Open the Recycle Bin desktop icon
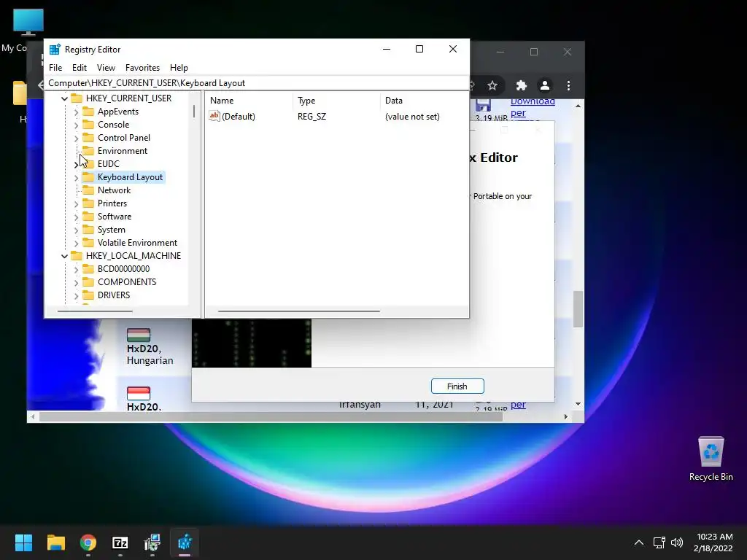This screenshot has width=747, height=560. pos(711,459)
